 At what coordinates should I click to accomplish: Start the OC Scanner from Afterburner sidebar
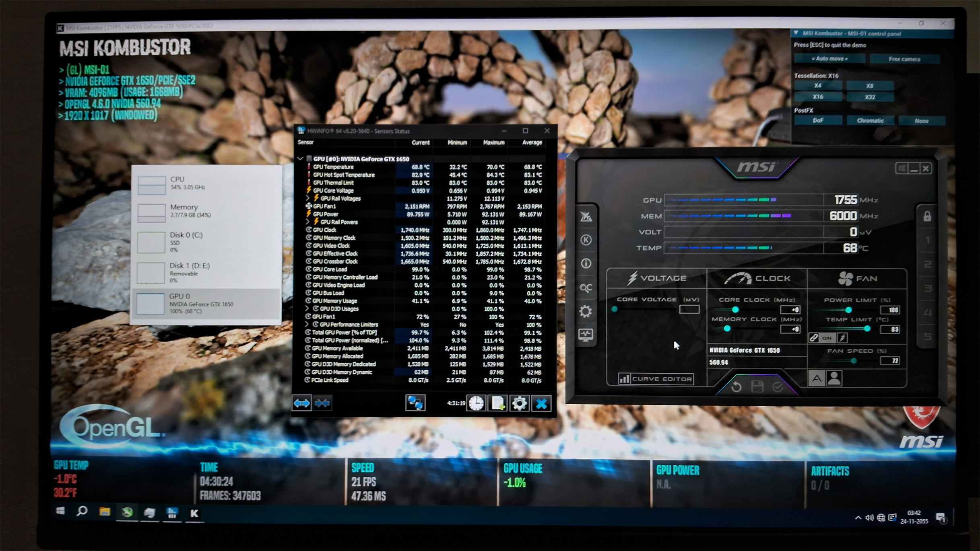pos(586,288)
